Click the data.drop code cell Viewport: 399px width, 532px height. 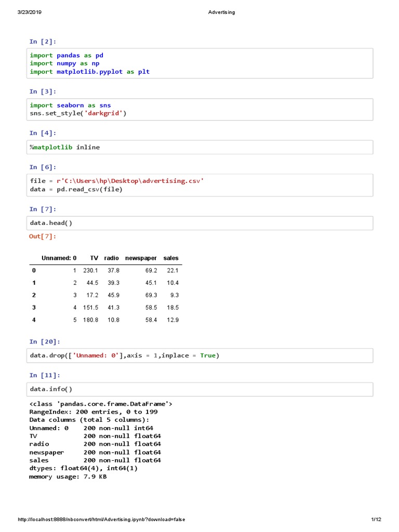point(199,355)
